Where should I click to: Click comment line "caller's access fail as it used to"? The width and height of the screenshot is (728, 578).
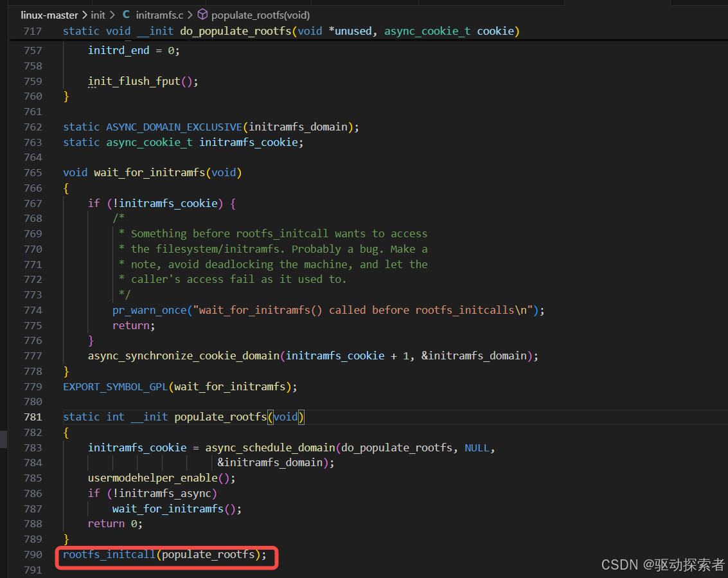(236, 279)
